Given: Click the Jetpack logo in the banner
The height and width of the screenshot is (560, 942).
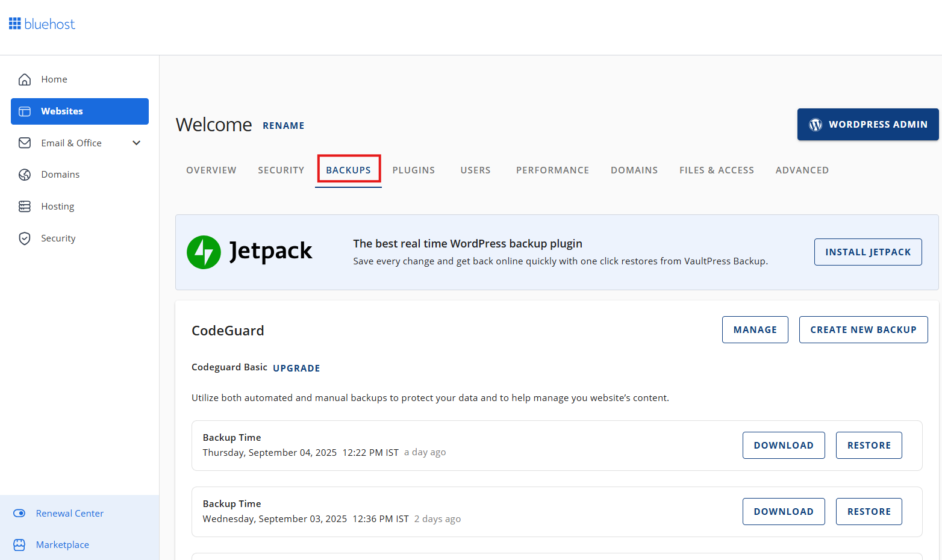Looking at the screenshot, I should pos(204,252).
